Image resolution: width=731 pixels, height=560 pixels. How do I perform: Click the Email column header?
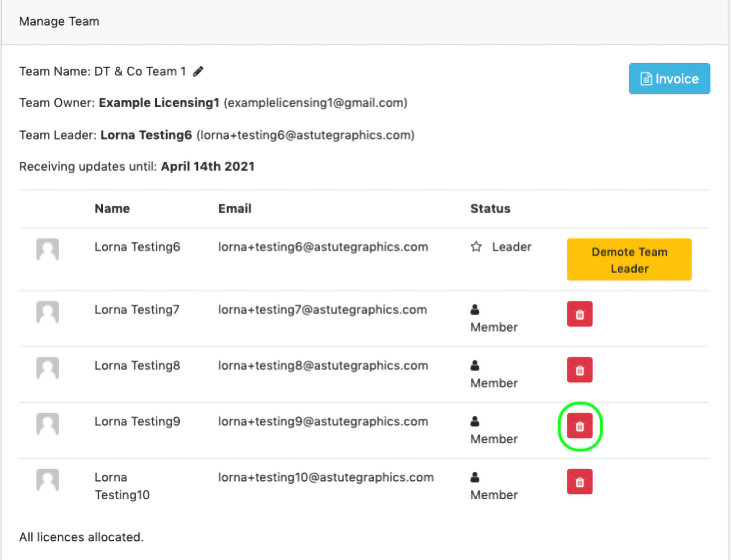pos(235,209)
